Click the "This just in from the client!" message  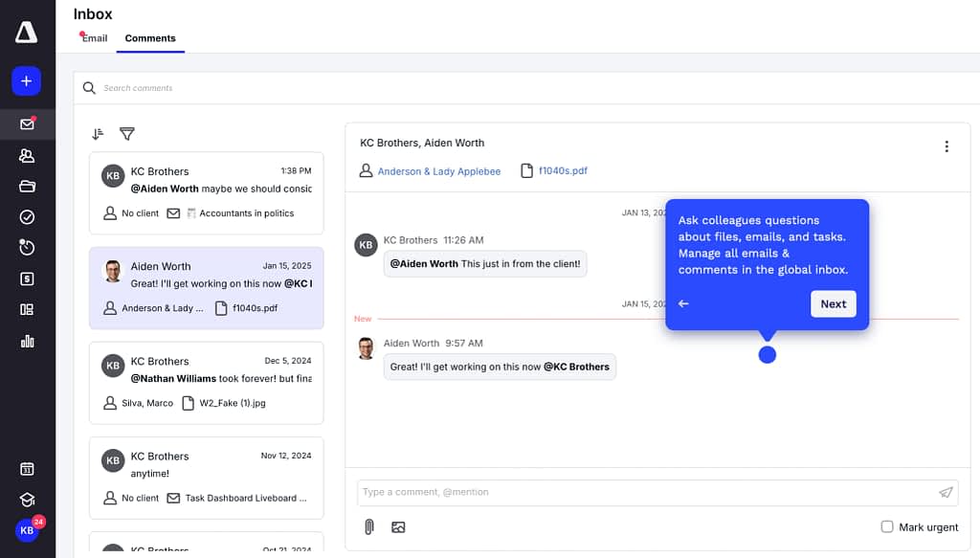pos(485,264)
